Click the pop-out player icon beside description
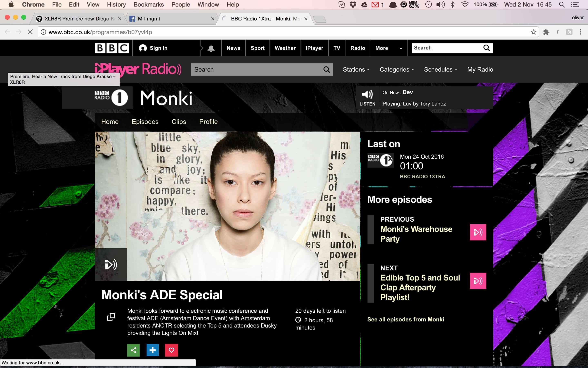 click(x=111, y=317)
